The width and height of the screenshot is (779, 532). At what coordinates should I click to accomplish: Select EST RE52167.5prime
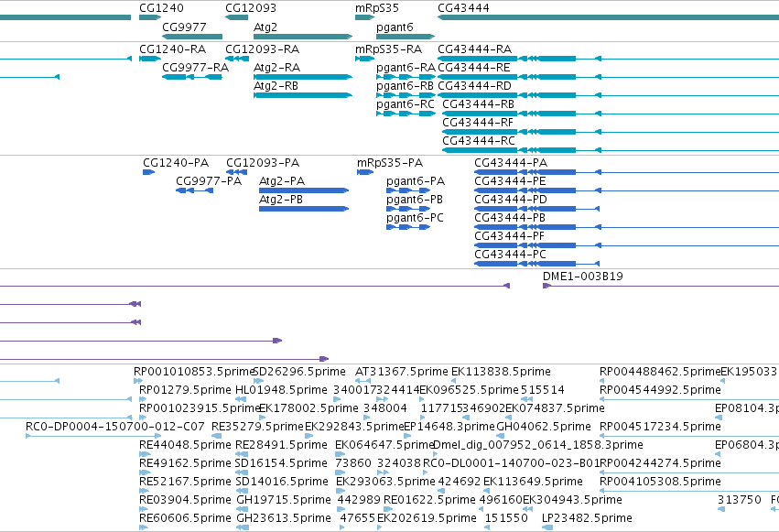click(185, 483)
